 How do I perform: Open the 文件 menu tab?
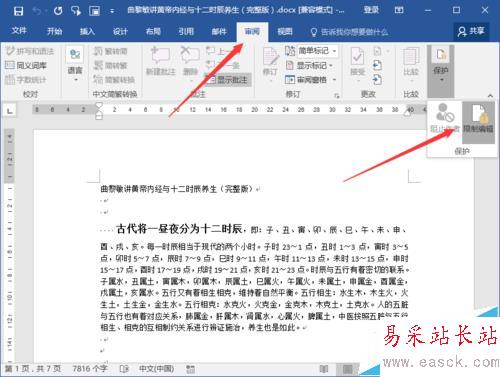[x=19, y=31]
